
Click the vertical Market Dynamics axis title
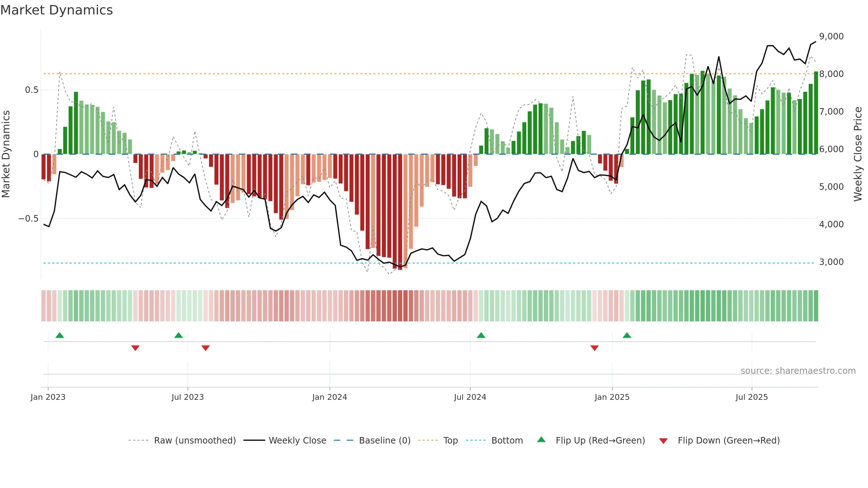[6, 154]
